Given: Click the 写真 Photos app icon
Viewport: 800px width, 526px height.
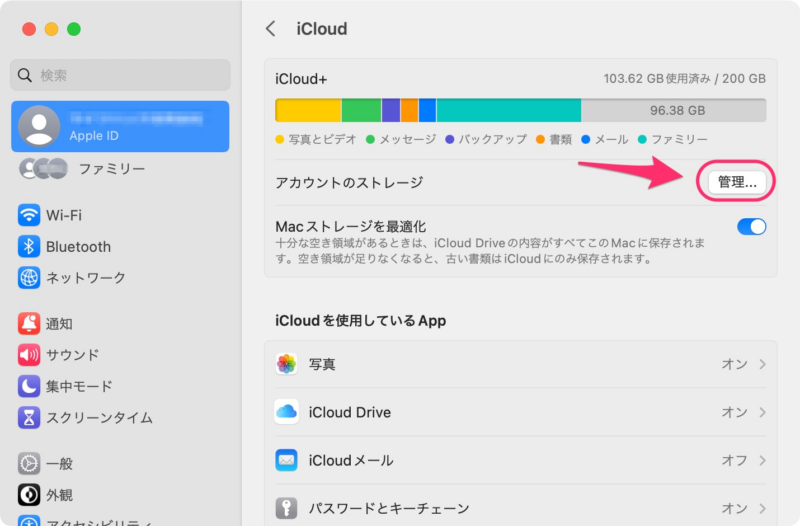Looking at the screenshot, I should 286,364.
